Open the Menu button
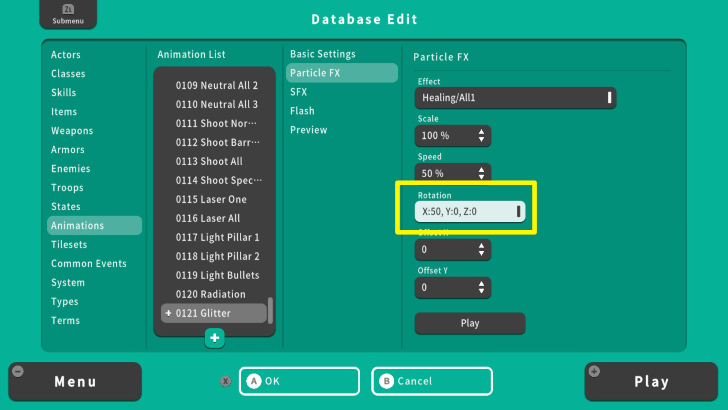 click(75, 382)
